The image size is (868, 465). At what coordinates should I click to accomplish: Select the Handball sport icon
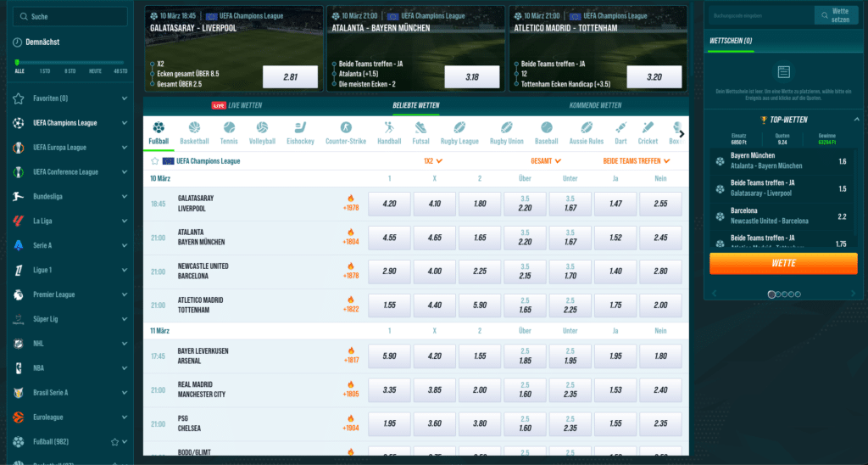coord(389,128)
